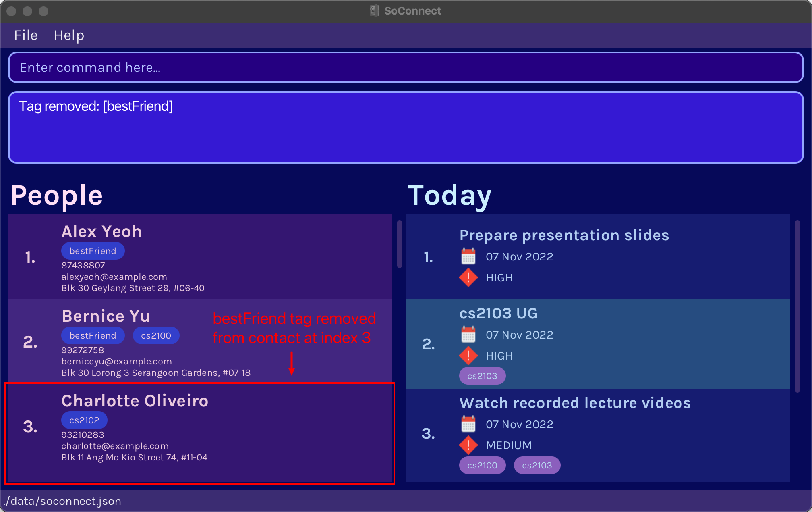Click the People heading
The height and width of the screenshot is (512, 812).
57,196
